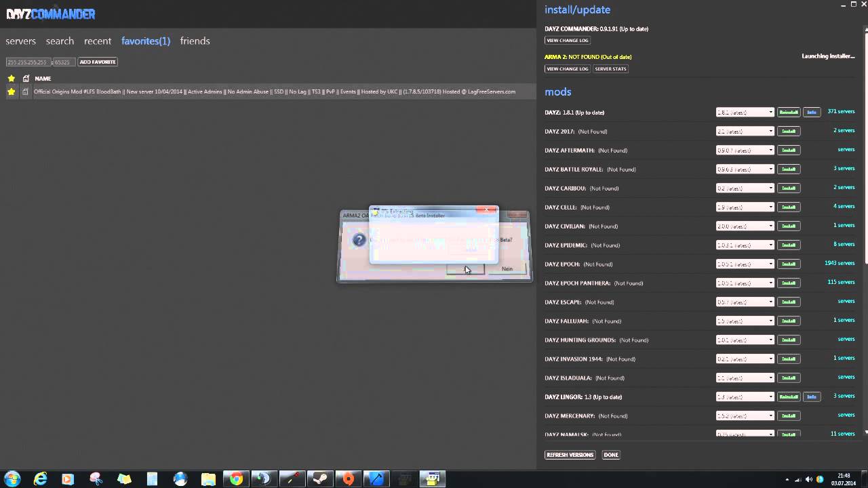Click the lock icon in column header
This screenshot has width=868, height=488.
[x=26, y=79]
